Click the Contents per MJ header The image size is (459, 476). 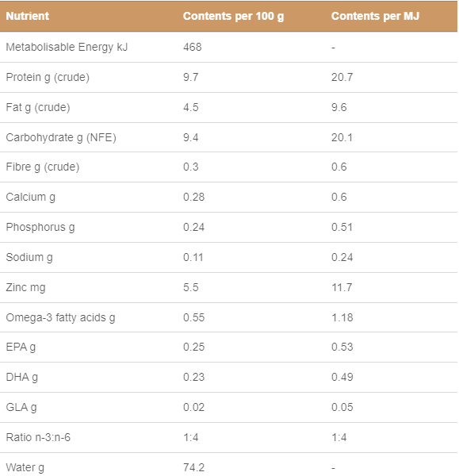pos(375,16)
